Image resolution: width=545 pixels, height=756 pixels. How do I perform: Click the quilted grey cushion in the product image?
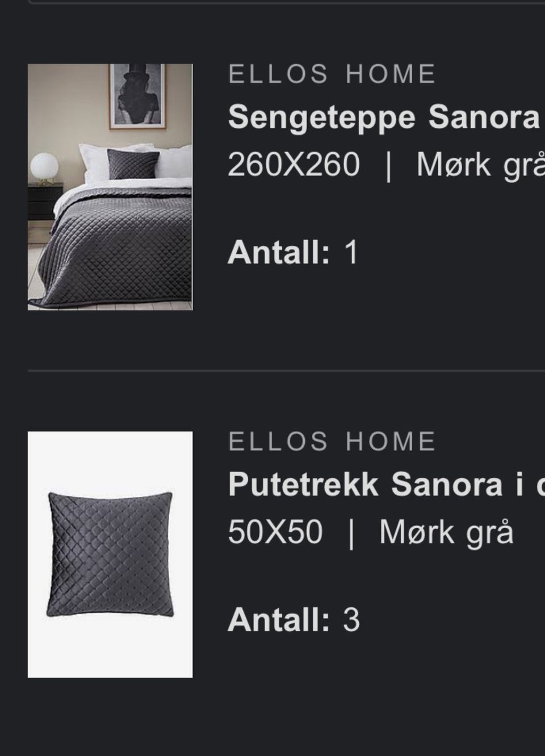(110, 555)
